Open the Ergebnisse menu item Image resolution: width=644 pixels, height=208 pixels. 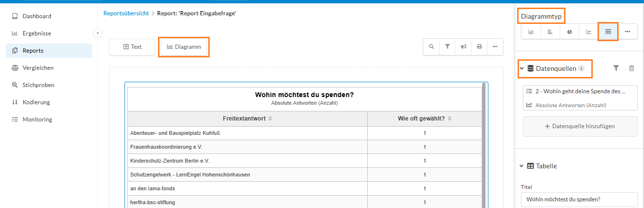[37, 33]
